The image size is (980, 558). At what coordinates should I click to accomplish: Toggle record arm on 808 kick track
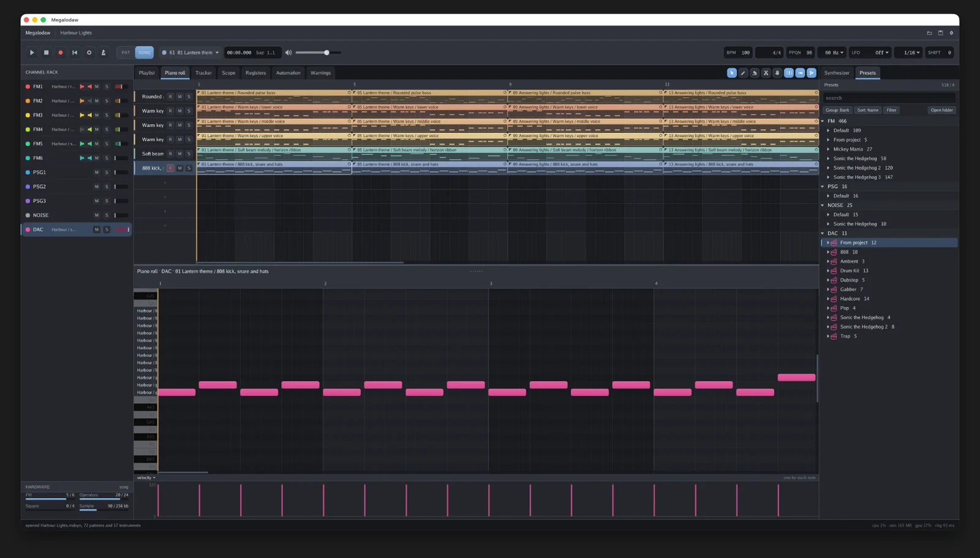pyautogui.click(x=170, y=168)
